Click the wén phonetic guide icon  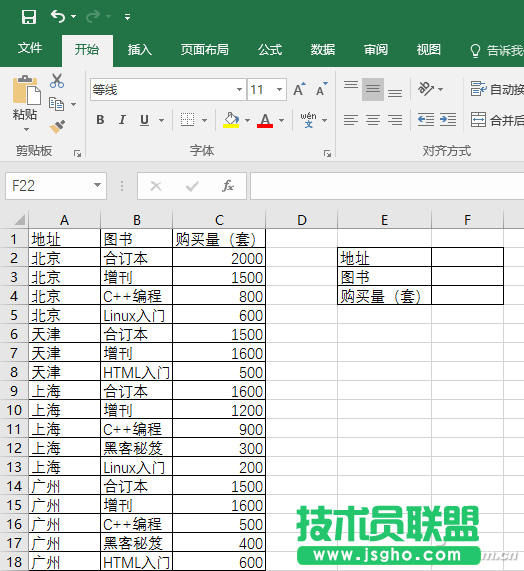point(308,120)
